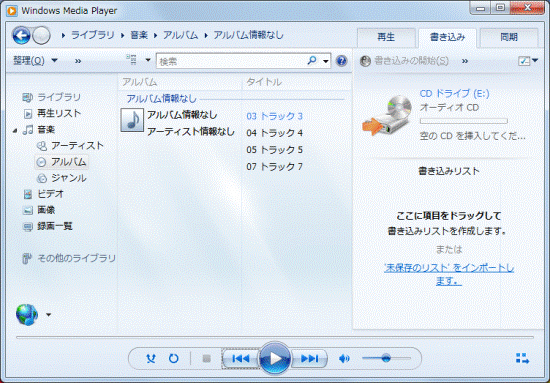Select アルバム in the navigation pane
Image resolution: width=550 pixels, height=383 pixels.
[68, 162]
